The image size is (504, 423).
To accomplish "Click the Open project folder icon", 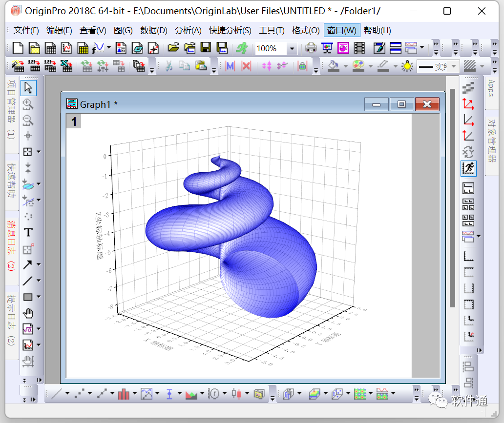I will pyautogui.click(x=173, y=48).
